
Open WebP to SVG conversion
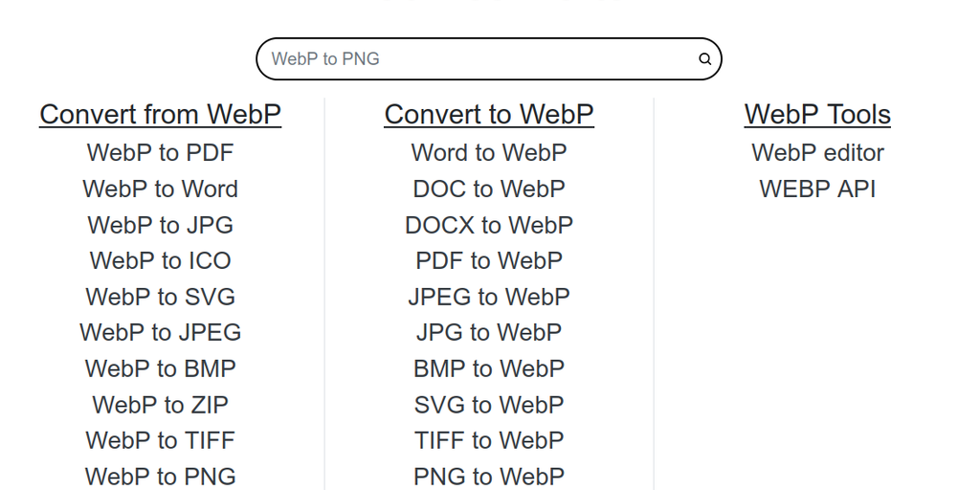tap(160, 297)
